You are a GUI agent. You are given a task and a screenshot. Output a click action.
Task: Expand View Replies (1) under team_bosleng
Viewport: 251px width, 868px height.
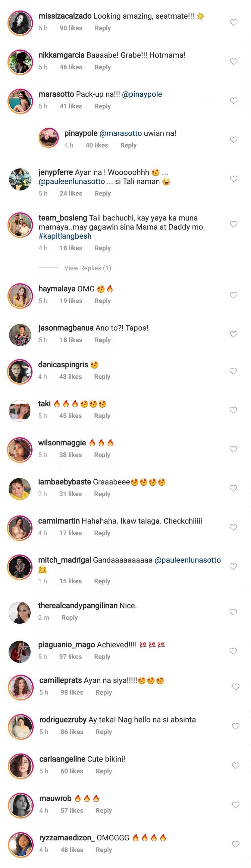click(88, 268)
